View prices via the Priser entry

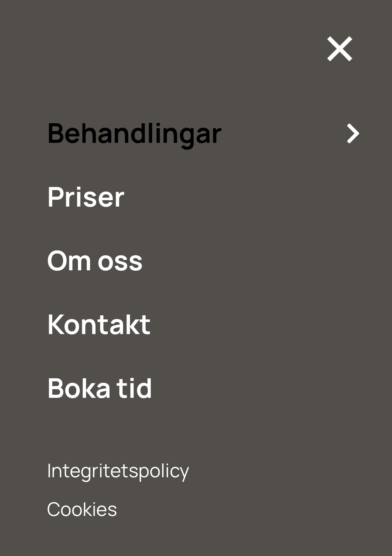click(86, 197)
